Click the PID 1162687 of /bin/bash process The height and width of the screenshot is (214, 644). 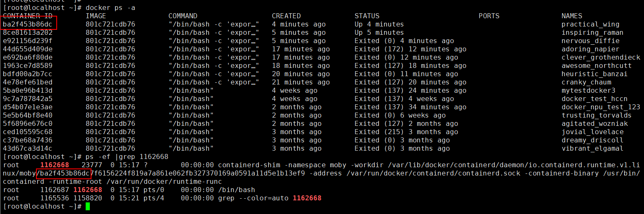(55, 190)
